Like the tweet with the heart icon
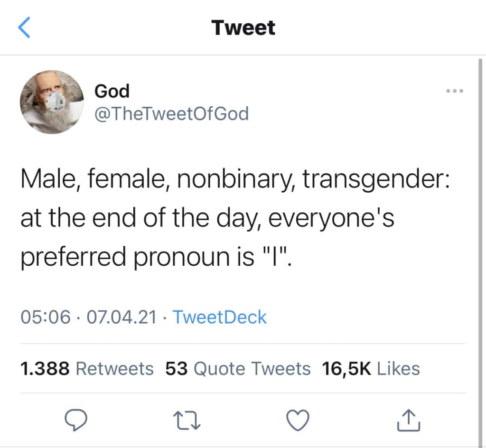486x448 pixels. [298, 420]
